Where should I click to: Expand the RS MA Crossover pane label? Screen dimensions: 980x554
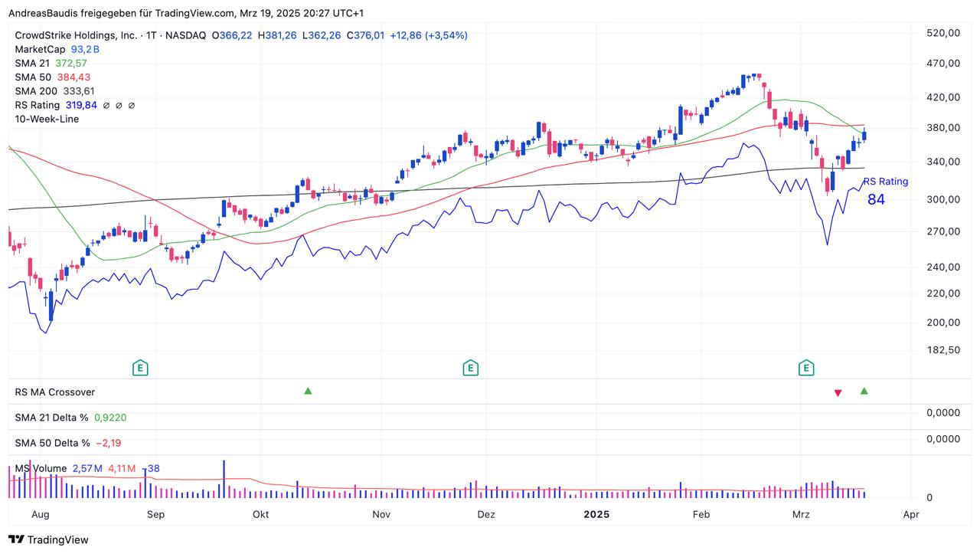click(x=55, y=392)
